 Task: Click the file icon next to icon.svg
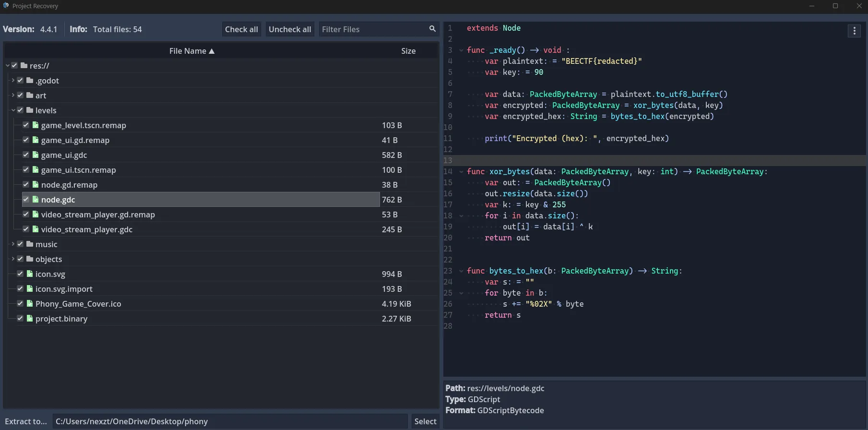30,274
